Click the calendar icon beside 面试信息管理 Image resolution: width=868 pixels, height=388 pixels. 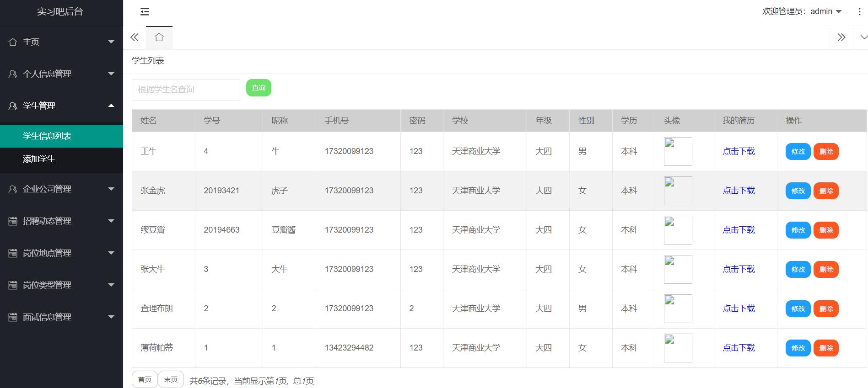(13, 317)
